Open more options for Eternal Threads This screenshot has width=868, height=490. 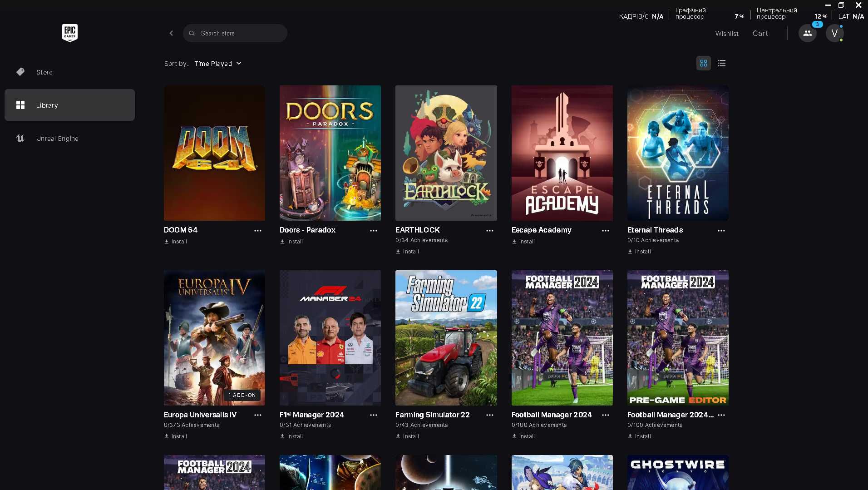(721, 231)
